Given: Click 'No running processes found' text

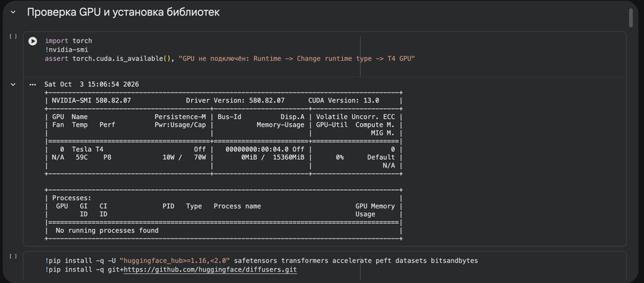Looking at the screenshot, I should pos(107,231).
